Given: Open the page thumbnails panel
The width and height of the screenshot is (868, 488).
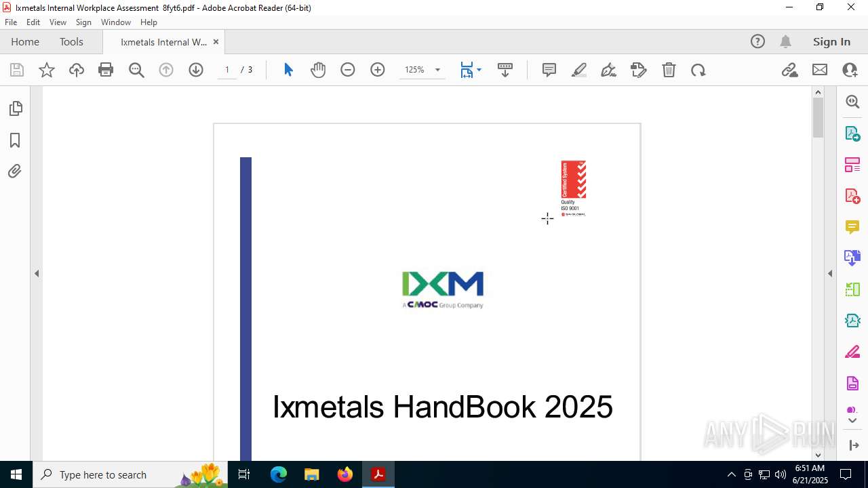Looking at the screenshot, I should [15, 108].
